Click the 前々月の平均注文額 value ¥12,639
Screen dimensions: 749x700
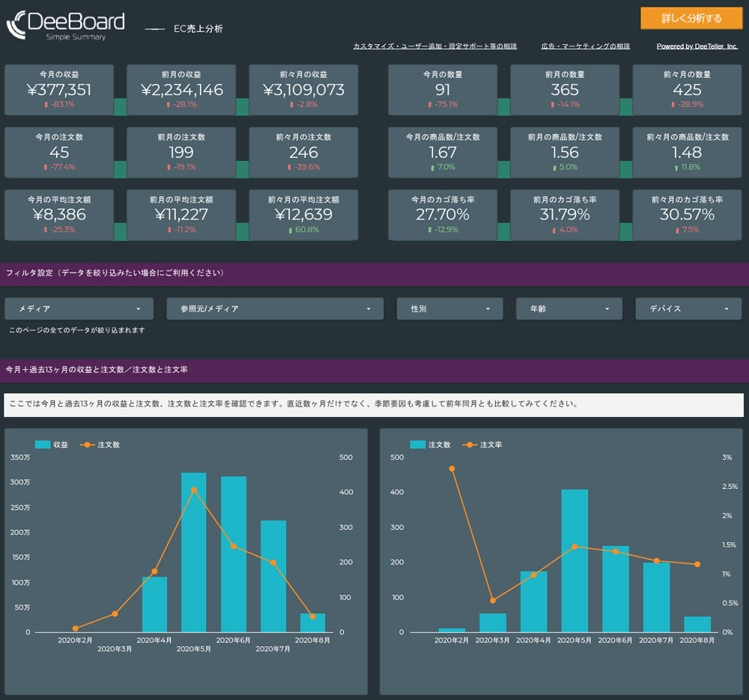point(304,214)
